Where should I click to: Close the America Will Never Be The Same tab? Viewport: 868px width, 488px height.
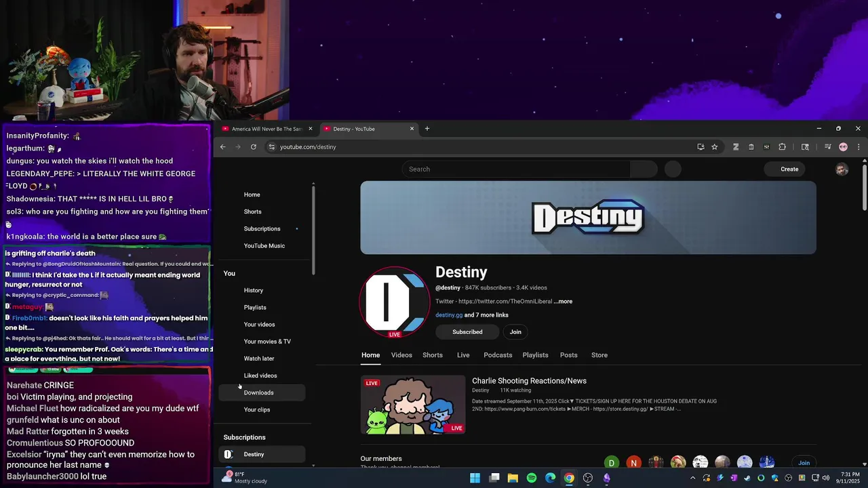311,129
